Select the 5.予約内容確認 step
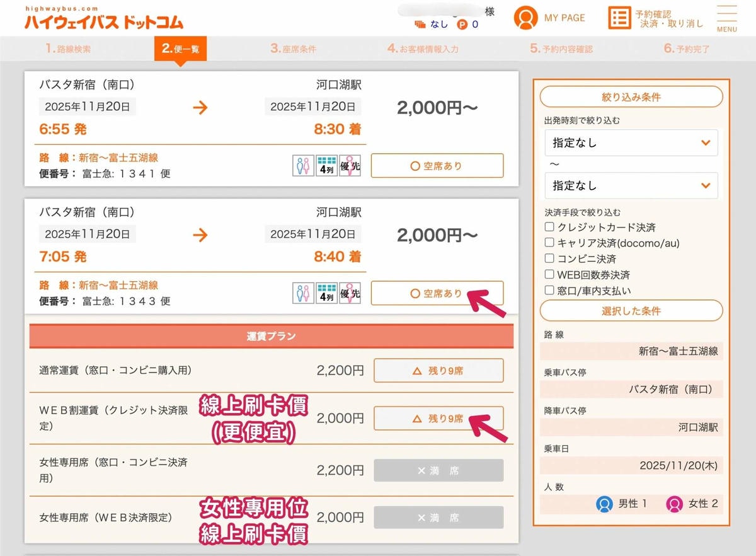 [x=561, y=49]
